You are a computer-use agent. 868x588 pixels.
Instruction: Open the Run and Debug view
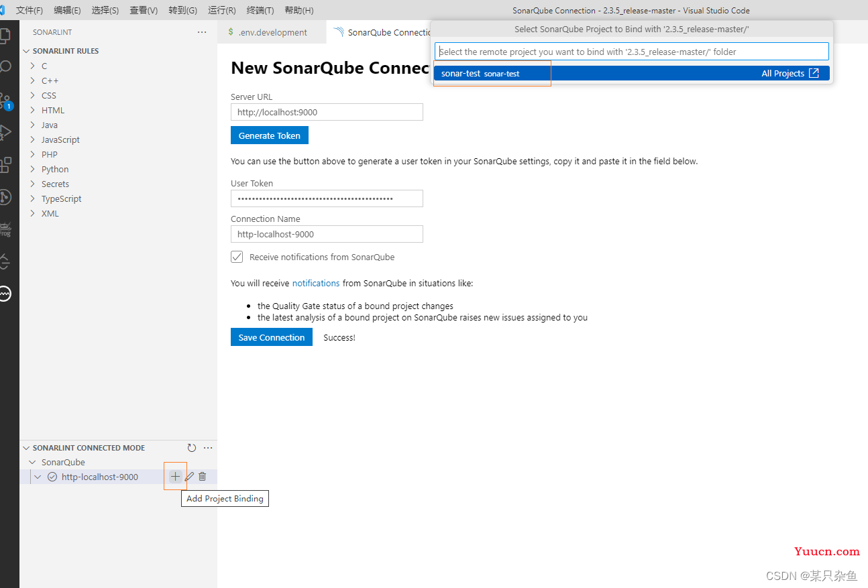pos(5,132)
